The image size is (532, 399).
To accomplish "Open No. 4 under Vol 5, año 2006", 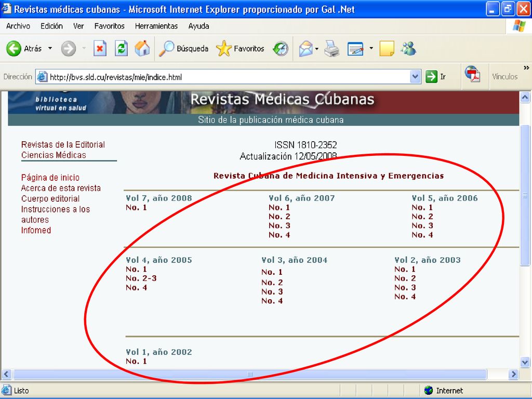I will pos(422,235).
